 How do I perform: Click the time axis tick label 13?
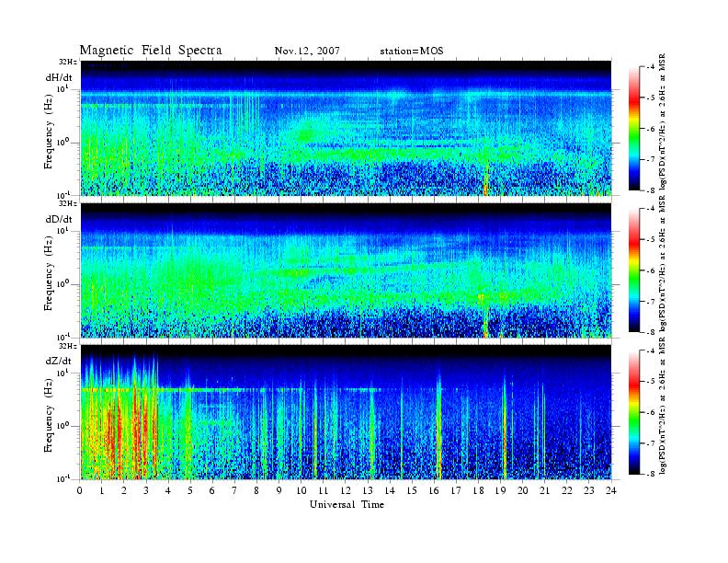368,490
